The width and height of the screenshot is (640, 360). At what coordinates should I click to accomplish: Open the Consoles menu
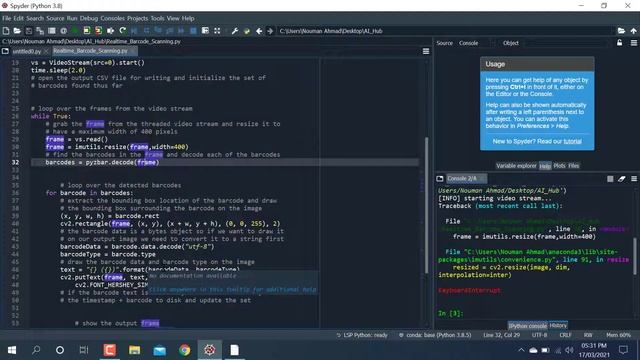[x=112, y=18]
